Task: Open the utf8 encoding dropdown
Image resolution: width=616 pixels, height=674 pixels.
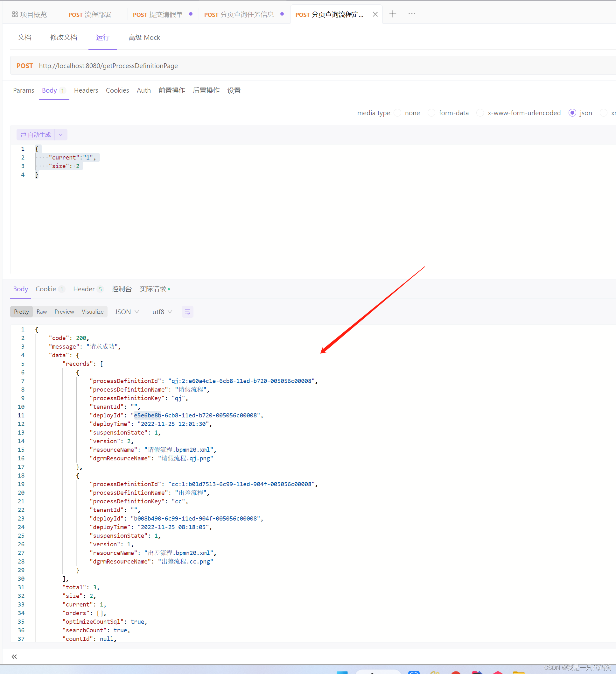Action: tap(162, 312)
